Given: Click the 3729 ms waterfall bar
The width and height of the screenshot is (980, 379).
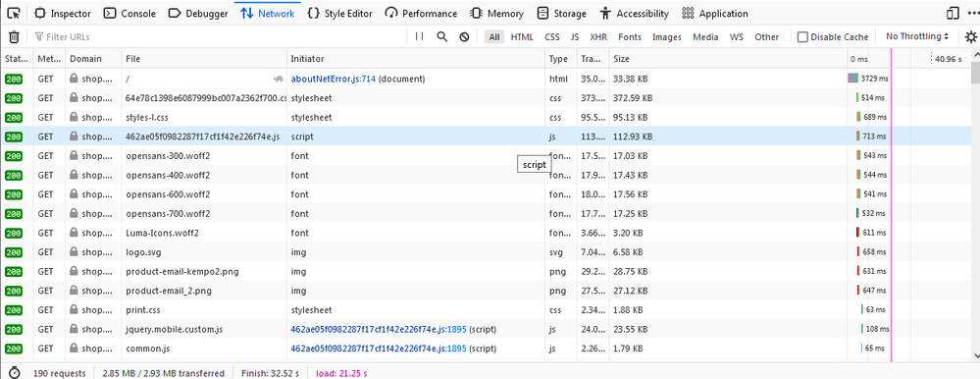Looking at the screenshot, I should tap(853, 79).
